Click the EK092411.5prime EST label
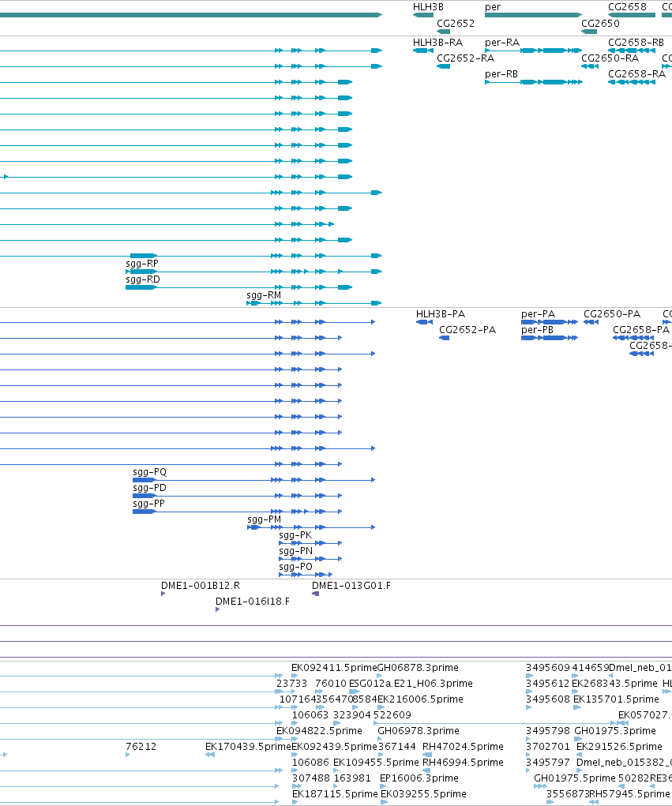672x806 pixels. (x=334, y=668)
